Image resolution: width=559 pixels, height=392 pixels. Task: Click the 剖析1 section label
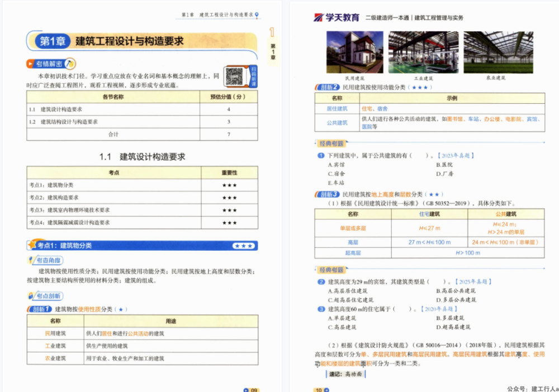pyautogui.click(x=40, y=309)
